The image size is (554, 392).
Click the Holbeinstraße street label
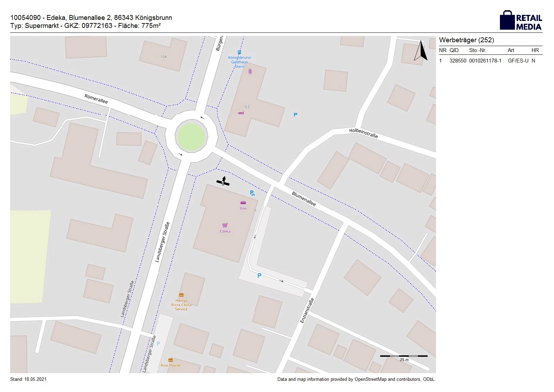coord(363,133)
